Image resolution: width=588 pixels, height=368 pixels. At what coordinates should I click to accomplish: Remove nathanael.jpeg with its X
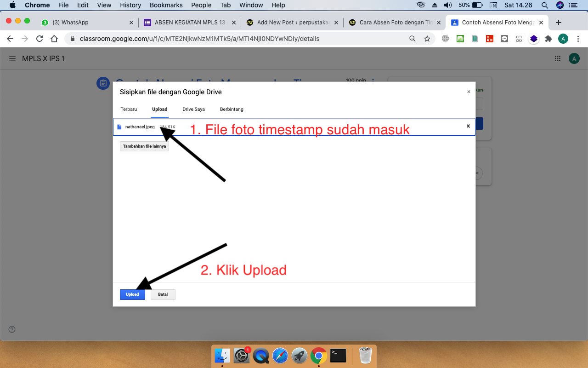click(468, 126)
